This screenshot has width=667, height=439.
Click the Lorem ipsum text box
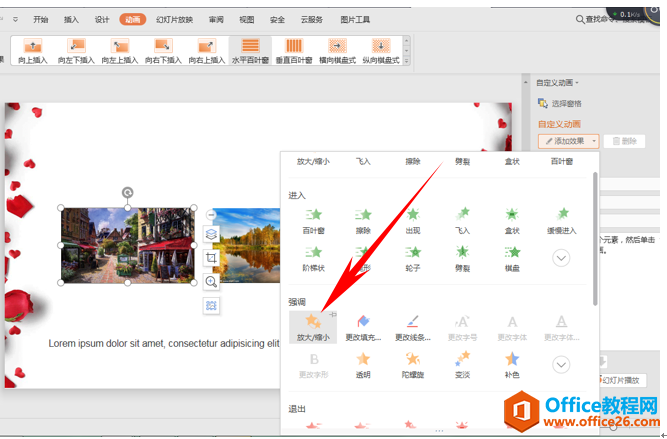(164, 343)
